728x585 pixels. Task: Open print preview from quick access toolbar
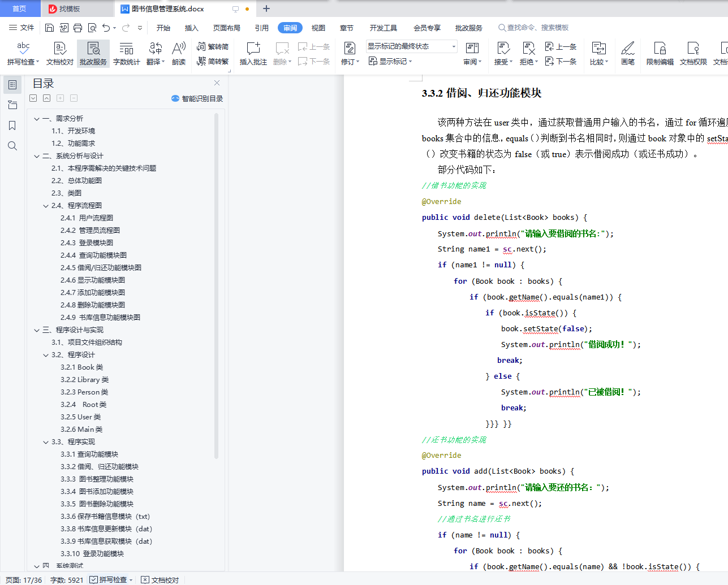[92, 28]
